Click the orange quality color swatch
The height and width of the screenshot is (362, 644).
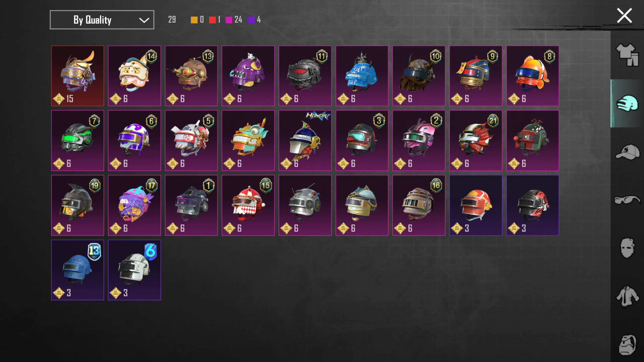(x=194, y=20)
